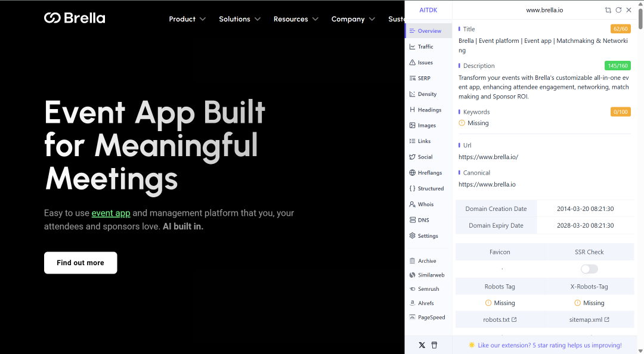
Task: Click the Find out more button
Action: point(80,263)
